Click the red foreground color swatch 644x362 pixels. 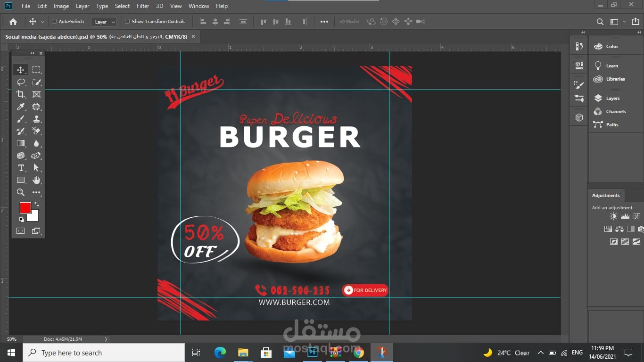25,207
